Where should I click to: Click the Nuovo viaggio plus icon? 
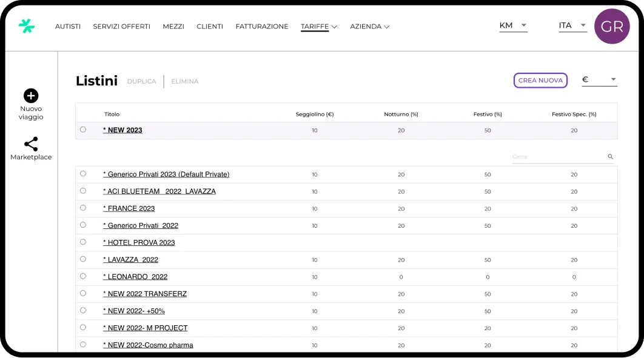pyautogui.click(x=31, y=96)
